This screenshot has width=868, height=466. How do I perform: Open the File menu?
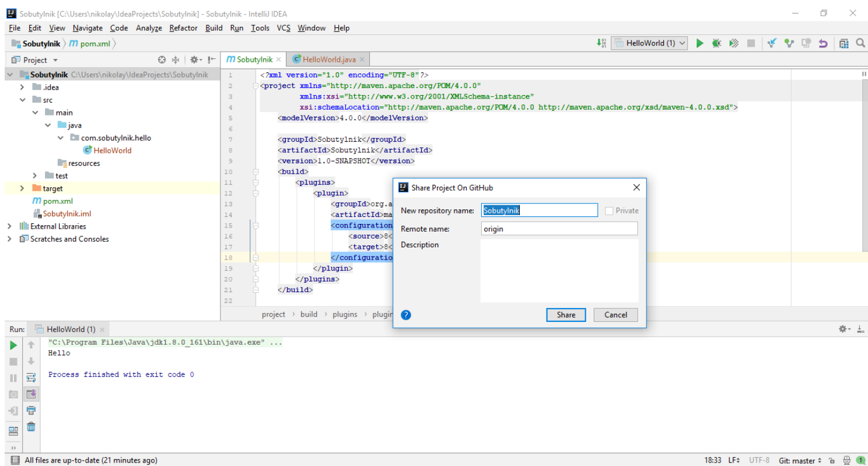point(15,28)
